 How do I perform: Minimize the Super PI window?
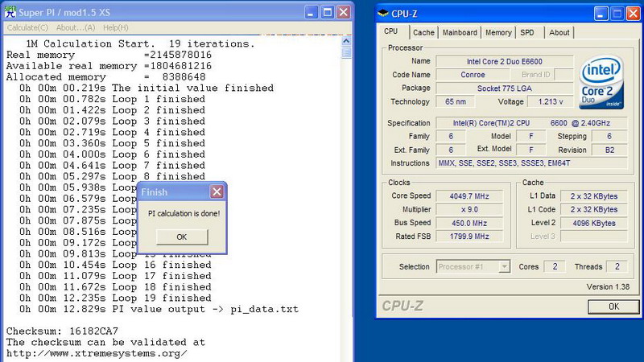click(311, 12)
